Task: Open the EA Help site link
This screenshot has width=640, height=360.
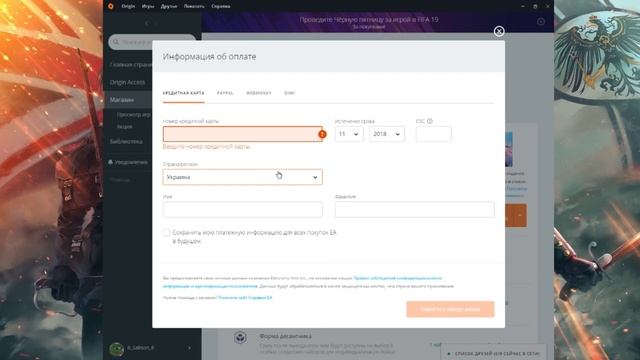Action: point(245,298)
